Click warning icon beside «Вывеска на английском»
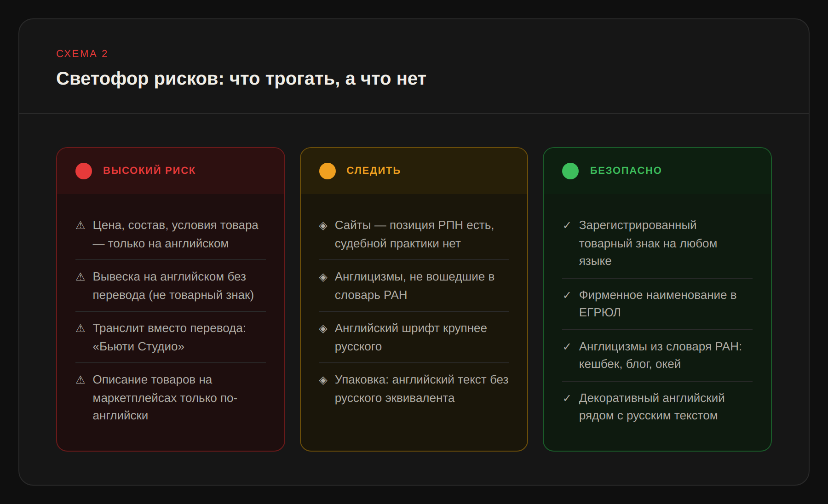Image resolution: width=828 pixels, height=504 pixels. (80, 277)
